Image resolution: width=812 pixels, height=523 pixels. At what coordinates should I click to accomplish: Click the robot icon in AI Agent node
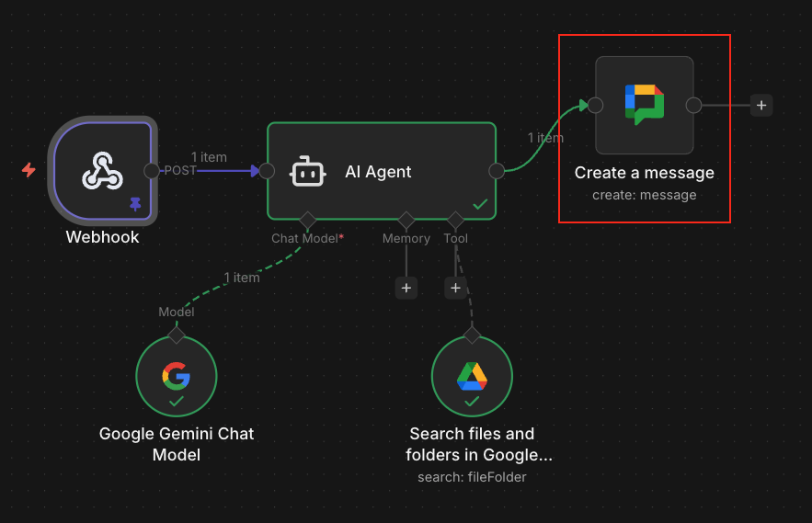coord(307,171)
